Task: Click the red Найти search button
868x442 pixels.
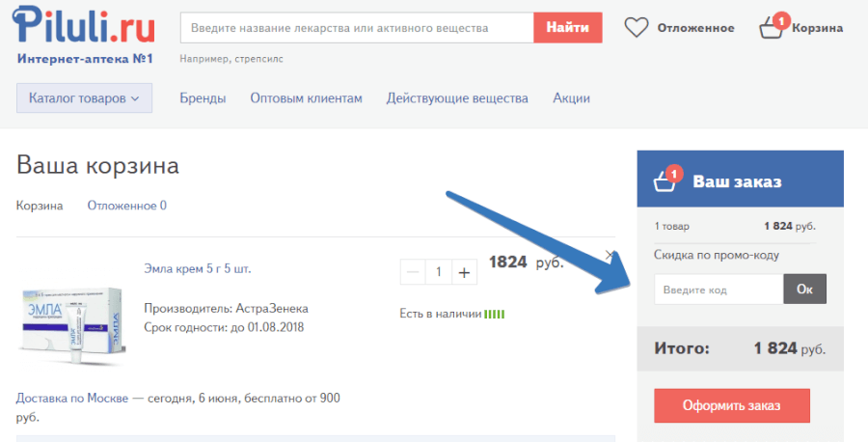Action: coord(568,27)
